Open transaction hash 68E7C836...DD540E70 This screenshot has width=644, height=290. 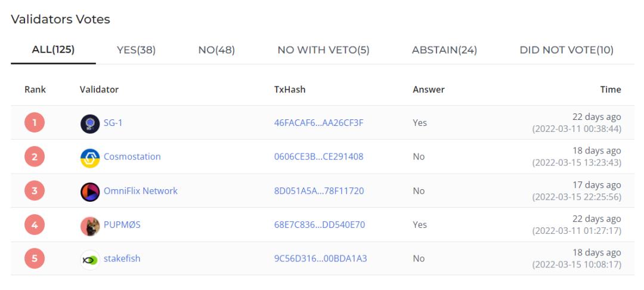click(x=319, y=226)
